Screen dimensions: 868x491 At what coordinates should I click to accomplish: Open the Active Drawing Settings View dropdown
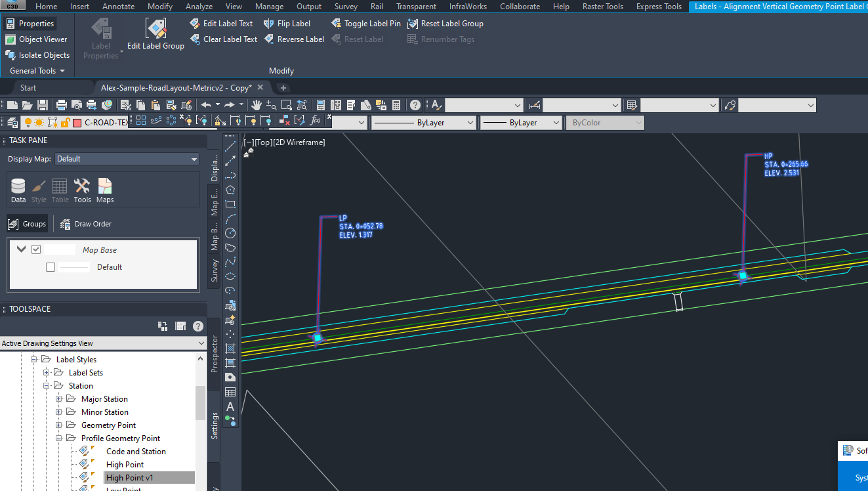pyautogui.click(x=201, y=343)
